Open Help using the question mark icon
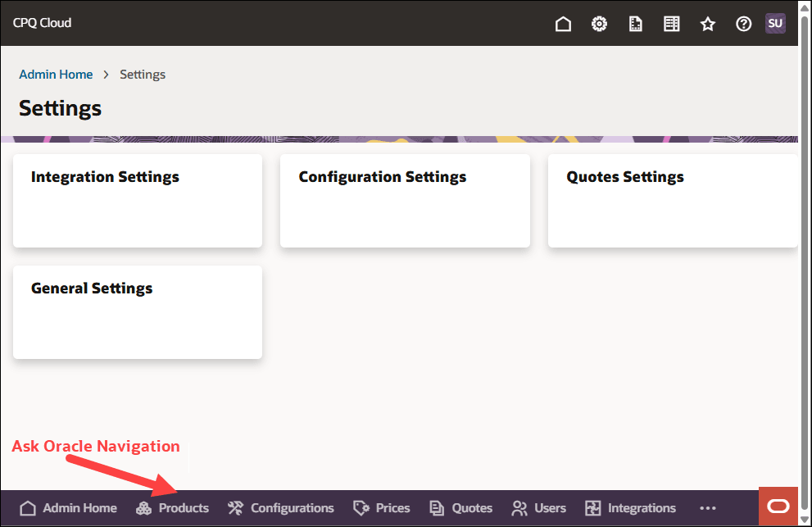 743,23
